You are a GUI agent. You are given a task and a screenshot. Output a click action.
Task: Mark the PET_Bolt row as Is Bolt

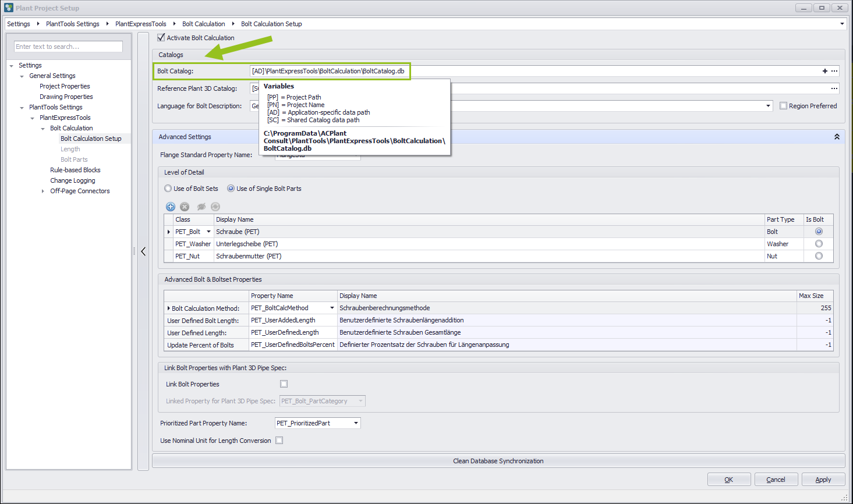coord(819,232)
